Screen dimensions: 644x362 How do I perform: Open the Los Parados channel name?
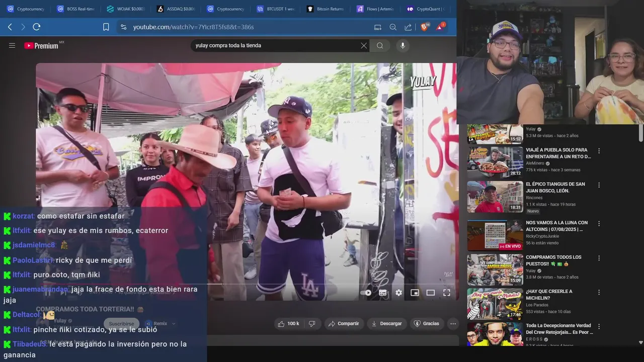pyautogui.click(x=537, y=305)
